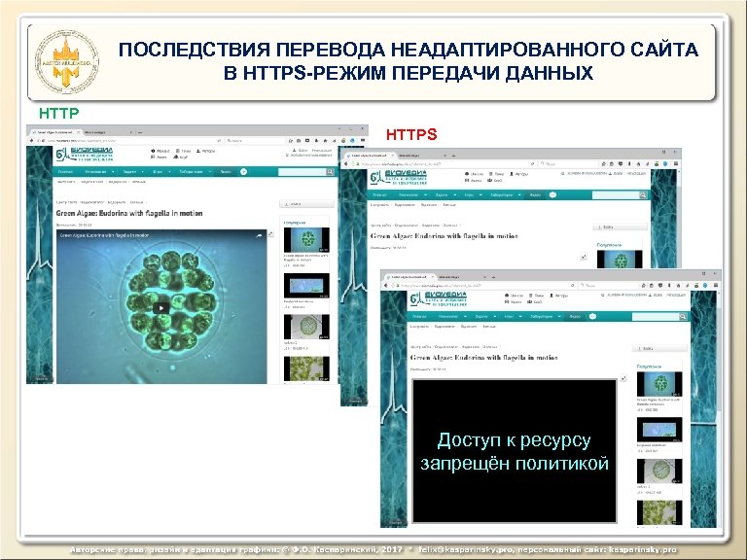747x560 pixels.
Task: Go back using the HTTP window's browser arrow
Action: pyautogui.click(x=31, y=140)
